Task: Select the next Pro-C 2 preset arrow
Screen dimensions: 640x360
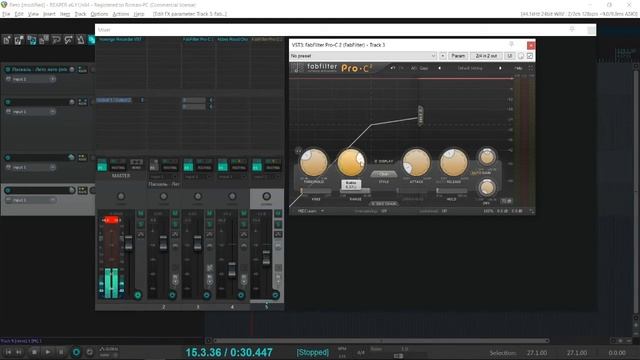Action: tap(500, 68)
